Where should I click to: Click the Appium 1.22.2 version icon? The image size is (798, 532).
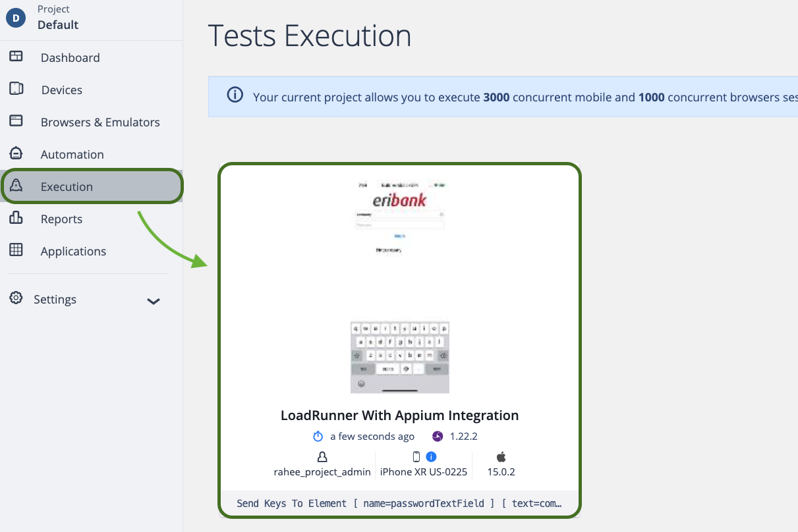coord(437,436)
